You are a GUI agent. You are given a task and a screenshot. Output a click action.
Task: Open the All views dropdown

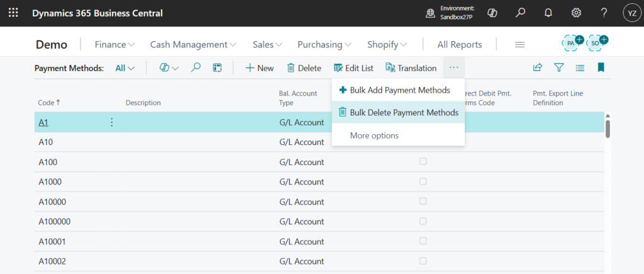[125, 68]
